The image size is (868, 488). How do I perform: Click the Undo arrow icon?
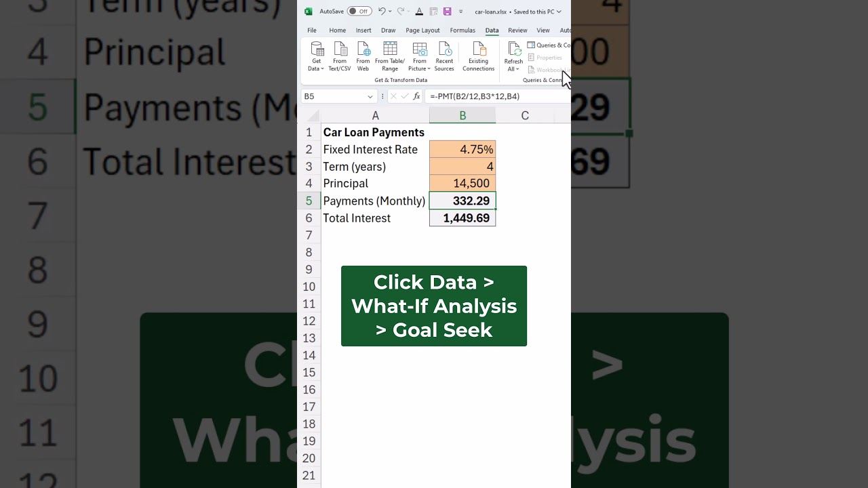click(382, 12)
